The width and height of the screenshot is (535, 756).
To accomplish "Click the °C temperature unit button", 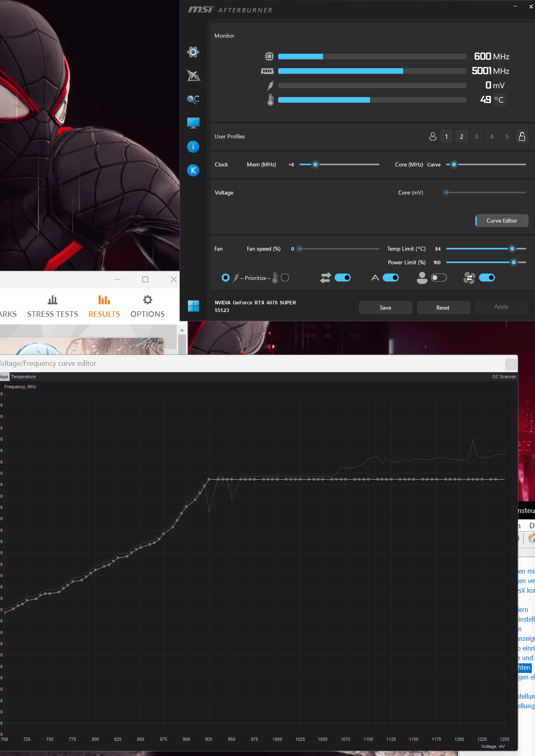I will coord(499,99).
